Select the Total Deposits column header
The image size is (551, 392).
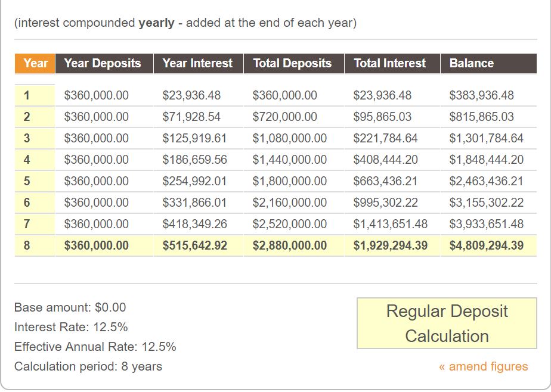292,63
